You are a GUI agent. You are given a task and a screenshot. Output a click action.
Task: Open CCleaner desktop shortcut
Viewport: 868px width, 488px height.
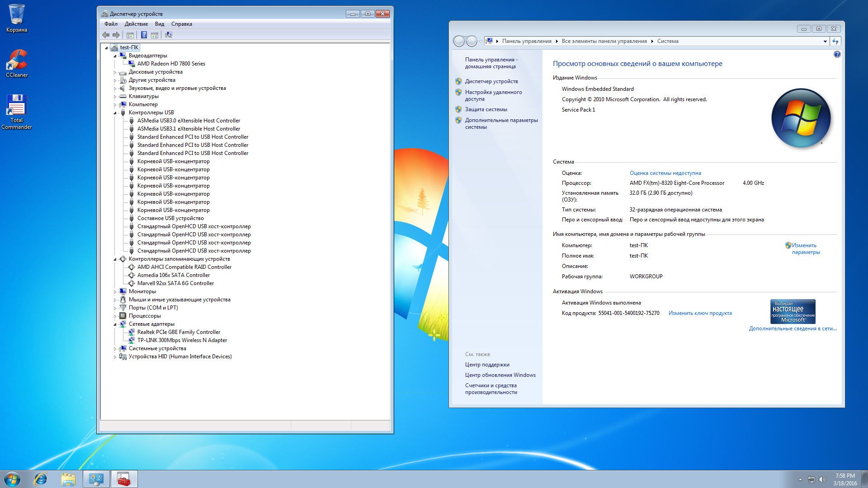[17, 64]
